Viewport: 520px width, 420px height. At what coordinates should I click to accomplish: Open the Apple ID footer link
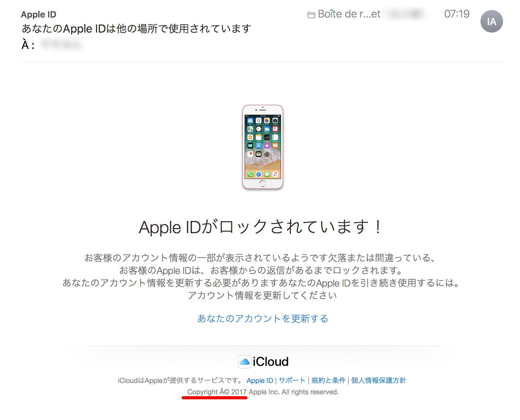260,381
